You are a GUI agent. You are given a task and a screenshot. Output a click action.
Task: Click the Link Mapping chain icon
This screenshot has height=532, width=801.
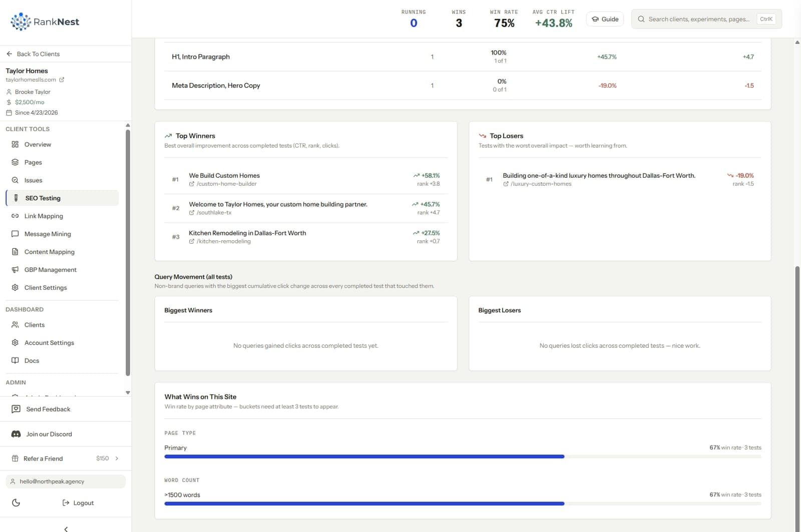15,216
